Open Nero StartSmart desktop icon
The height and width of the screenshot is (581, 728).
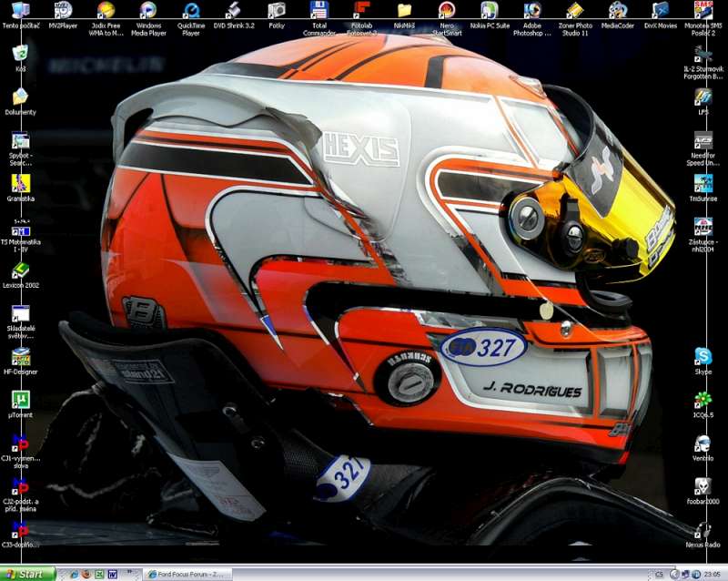447,11
